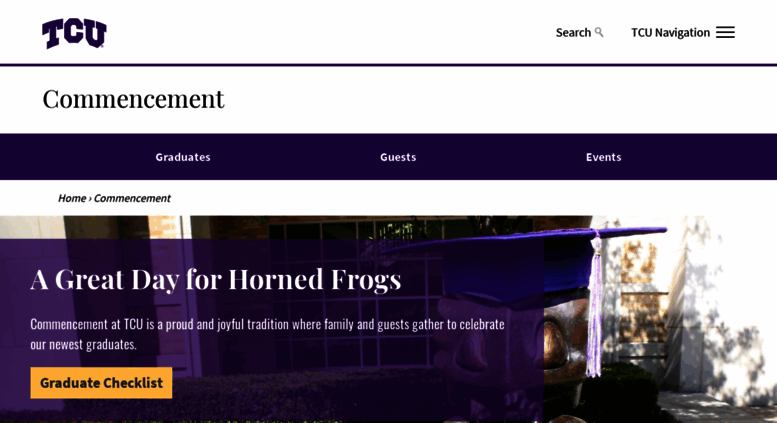This screenshot has height=423, width=777.
Task: Open the hamburger menu icon
Action: [x=725, y=32]
